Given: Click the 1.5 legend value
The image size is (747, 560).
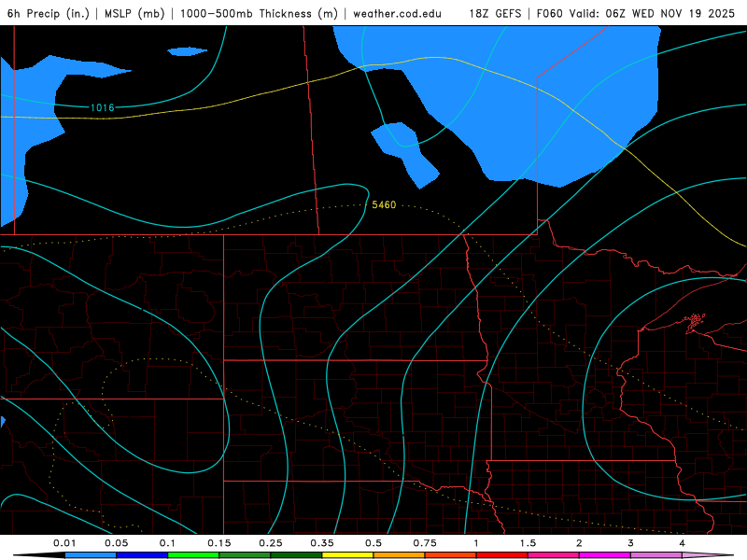Looking at the screenshot, I should (x=528, y=543).
